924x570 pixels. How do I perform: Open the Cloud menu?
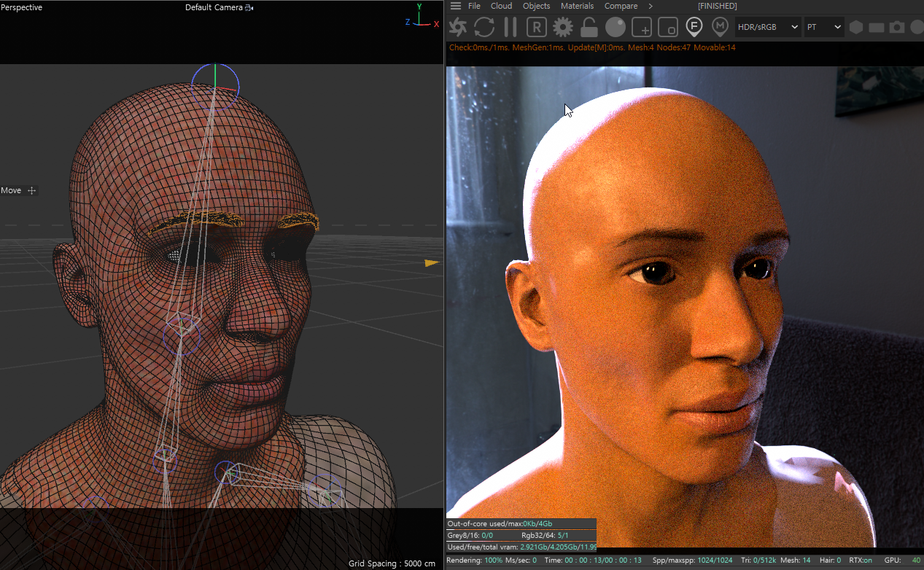click(501, 6)
